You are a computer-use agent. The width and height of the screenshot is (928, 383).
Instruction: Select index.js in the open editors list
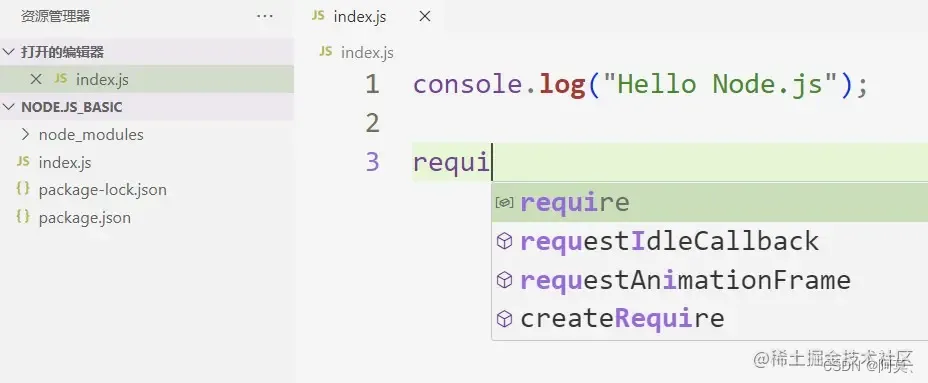pos(147,79)
